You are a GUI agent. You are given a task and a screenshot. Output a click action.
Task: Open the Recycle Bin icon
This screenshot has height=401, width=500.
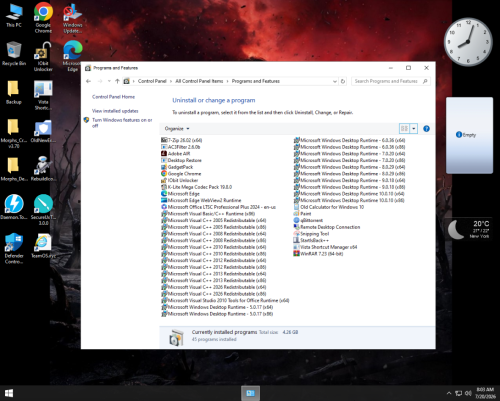(14, 53)
